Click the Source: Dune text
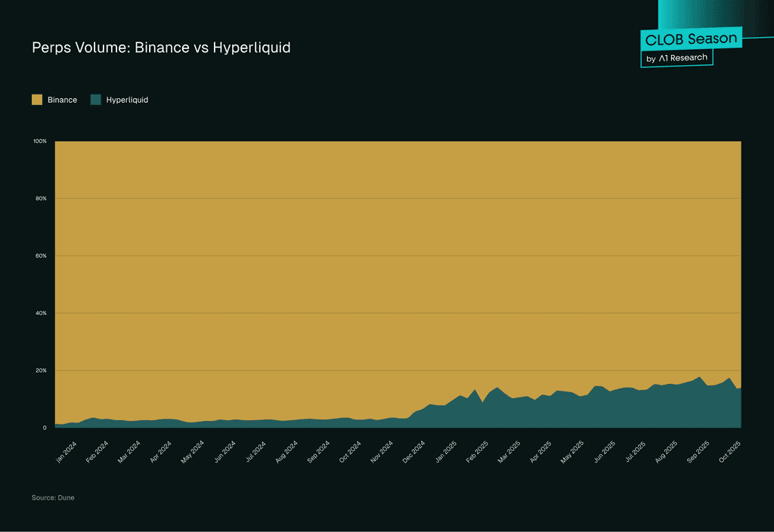Viewport: 774px width, 532px height. (53, 497)
